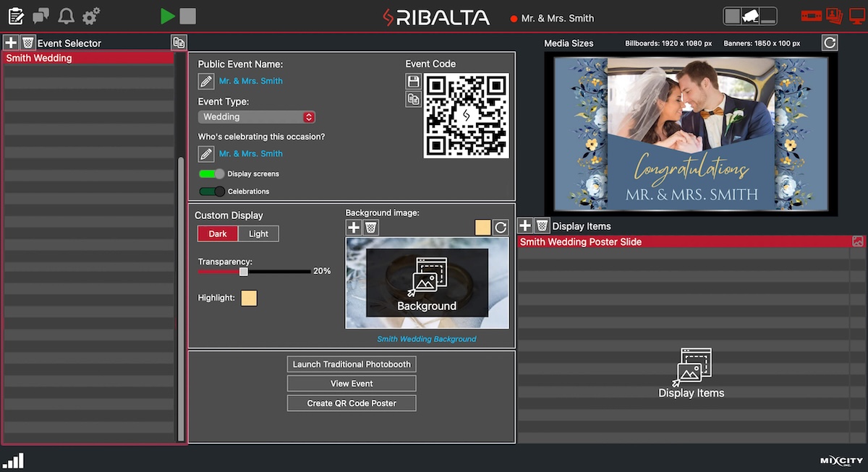Viewport: 868px width, 472px height.
Task: Switch Custom Display to Light mode
Action: 258,233
